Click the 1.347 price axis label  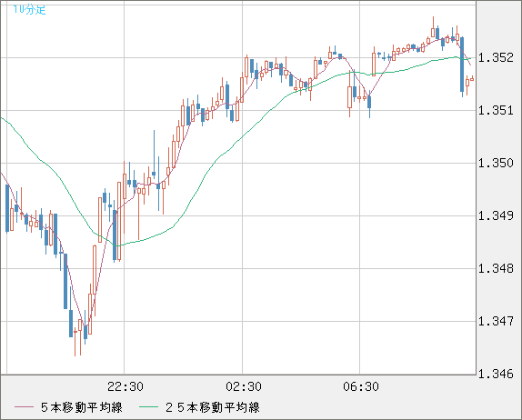point(496,321)
